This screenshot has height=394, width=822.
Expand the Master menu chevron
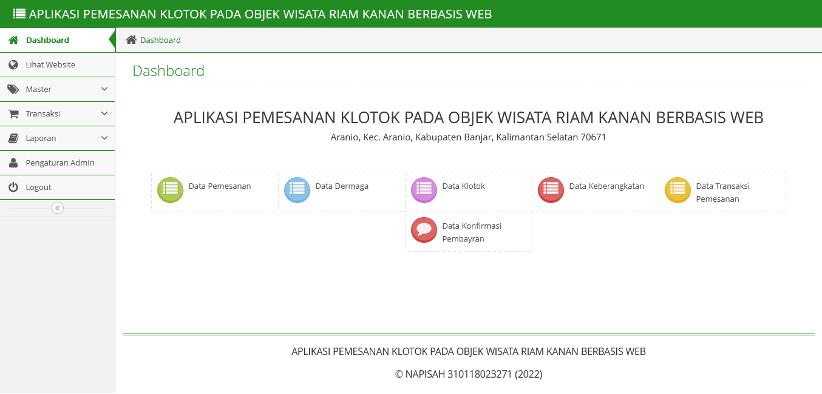tap(104, 89)
